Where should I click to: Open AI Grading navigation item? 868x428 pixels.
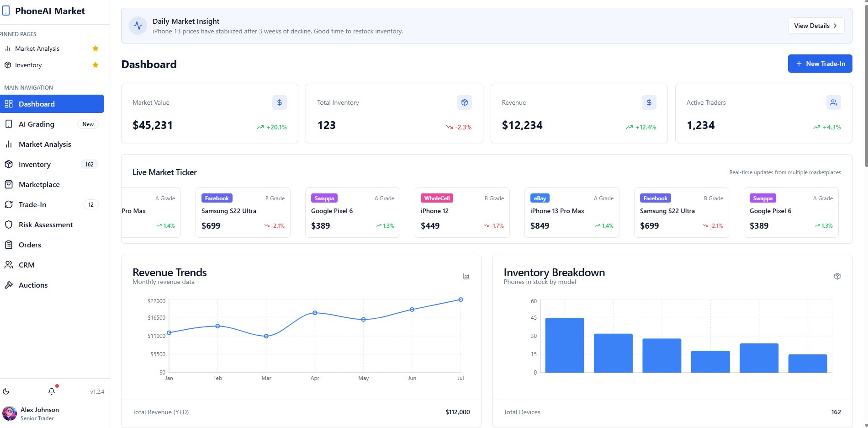pos(52,124)
